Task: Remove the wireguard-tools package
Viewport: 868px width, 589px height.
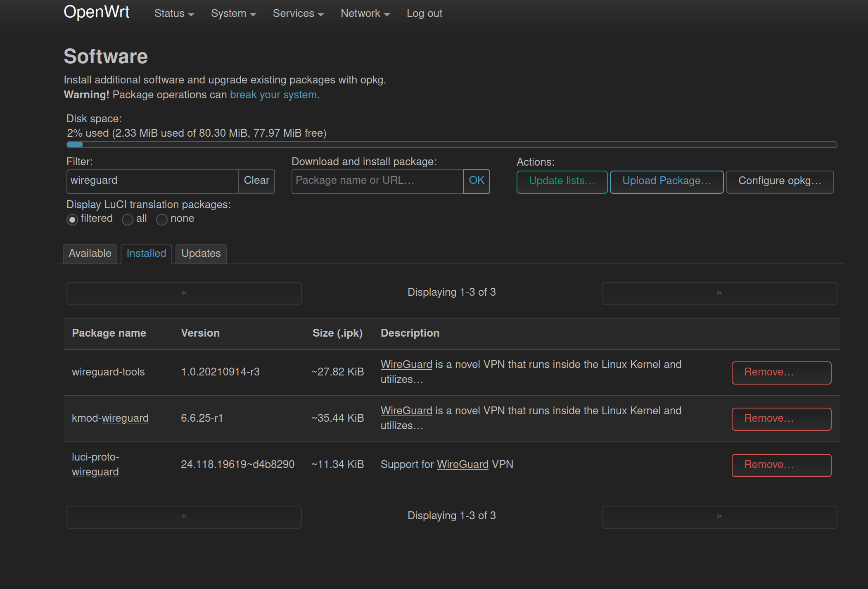Action: pos(781,373)
